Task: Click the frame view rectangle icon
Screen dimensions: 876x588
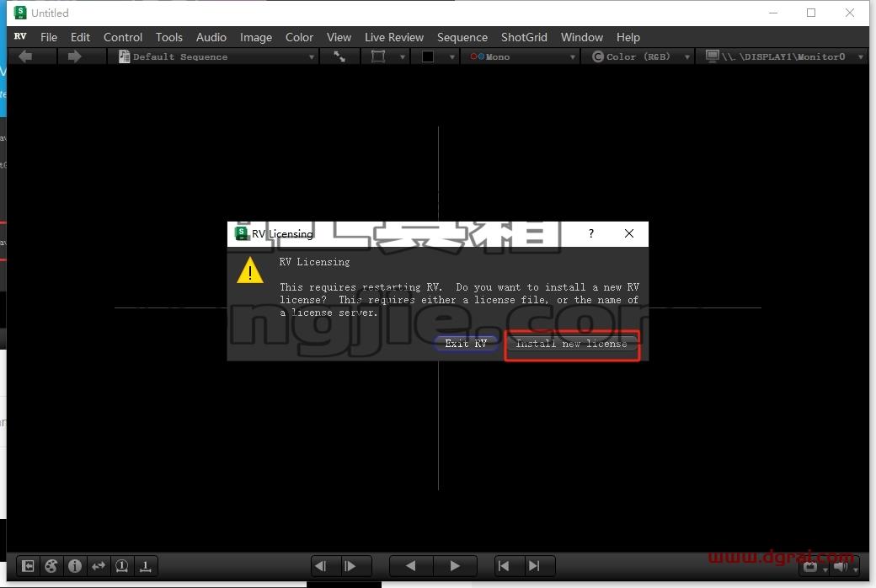Action: point(378,56)
